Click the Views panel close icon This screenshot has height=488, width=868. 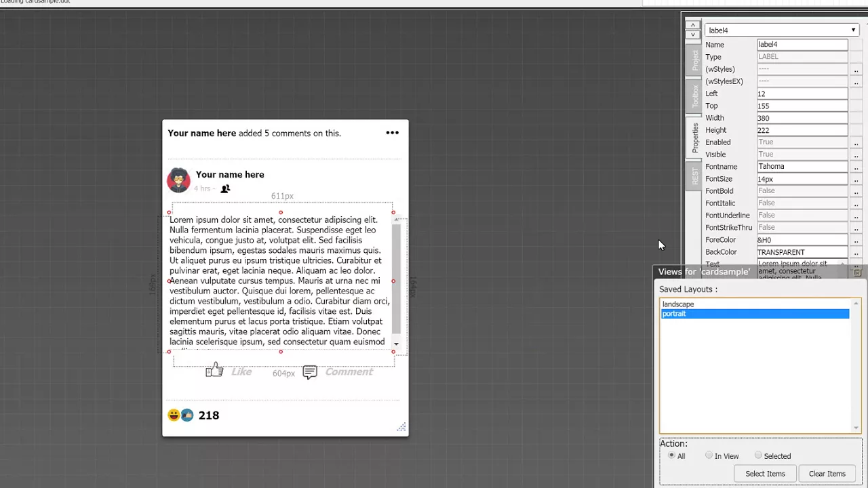(x=857, y=272)
